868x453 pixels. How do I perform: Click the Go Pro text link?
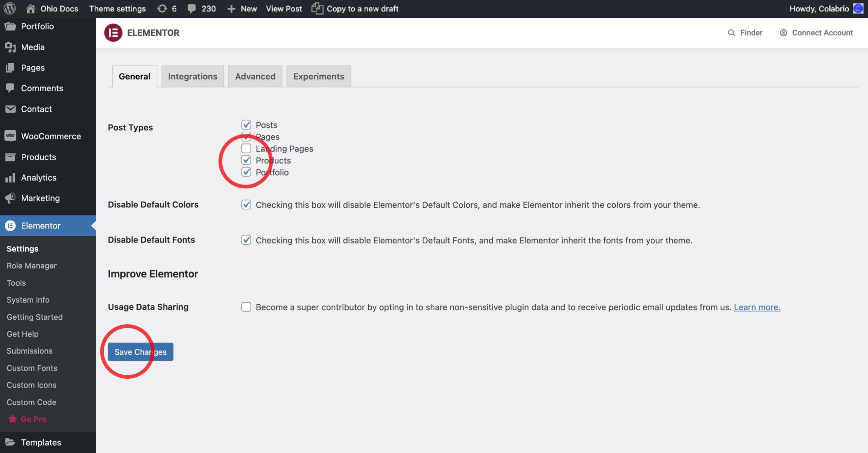[x=34, y=419]
